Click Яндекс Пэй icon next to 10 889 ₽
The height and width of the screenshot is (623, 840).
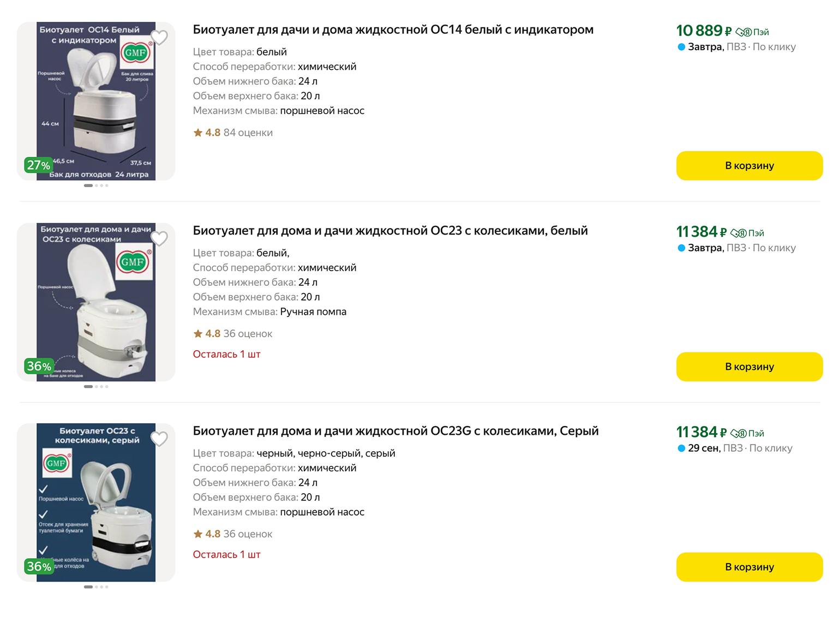coord(752,32)
